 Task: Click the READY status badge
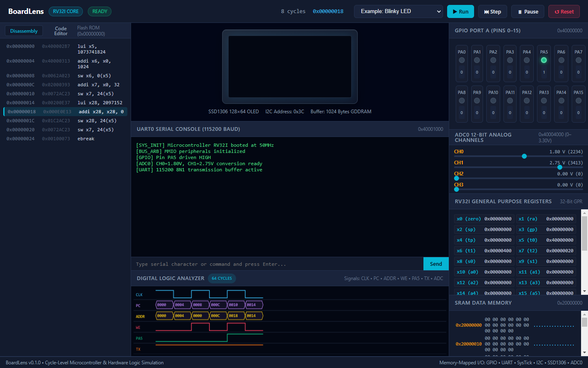point(100,11)
